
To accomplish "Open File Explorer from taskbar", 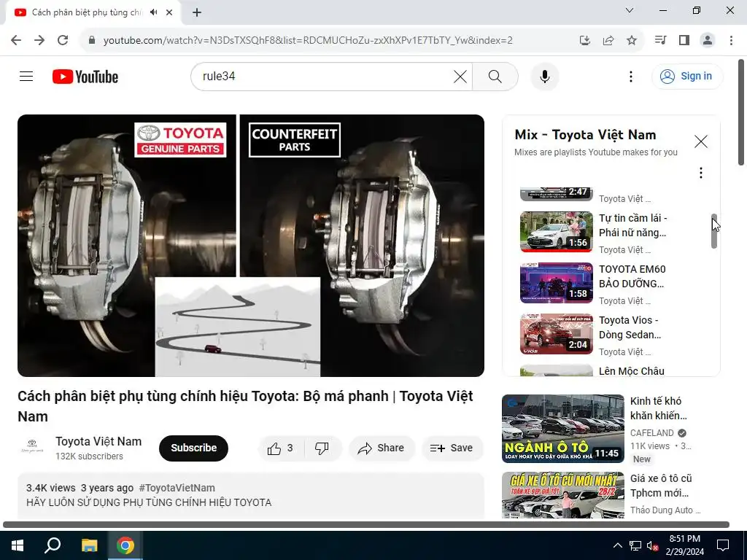I will pyautogui.click(x=89, y=545).
